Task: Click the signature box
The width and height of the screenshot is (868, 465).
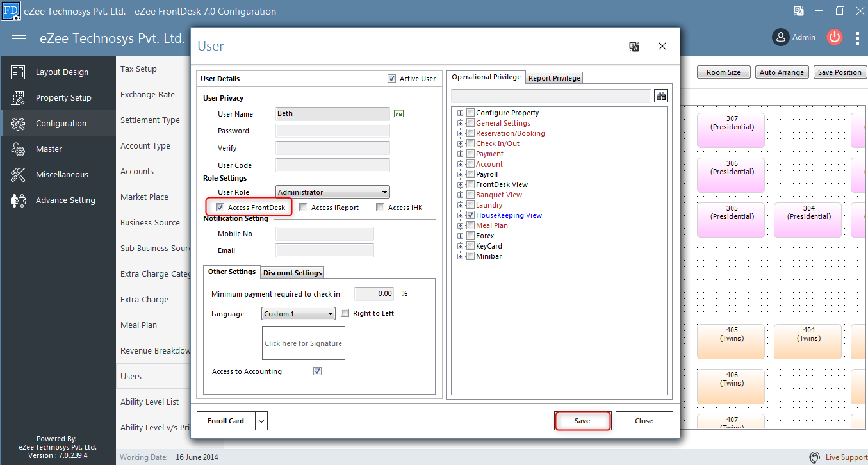Action: pyautogui.click(x=304, y=343)
